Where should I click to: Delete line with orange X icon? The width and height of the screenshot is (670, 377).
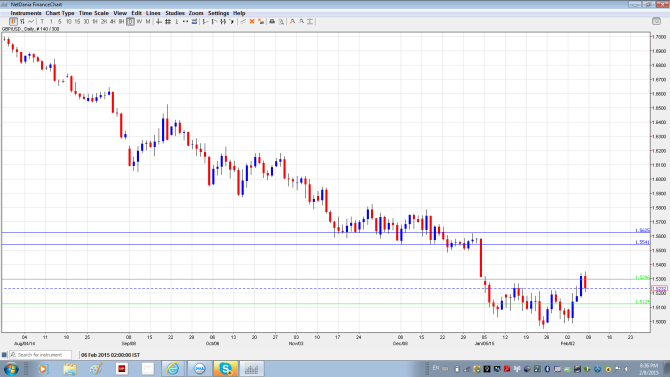point(252,21)
